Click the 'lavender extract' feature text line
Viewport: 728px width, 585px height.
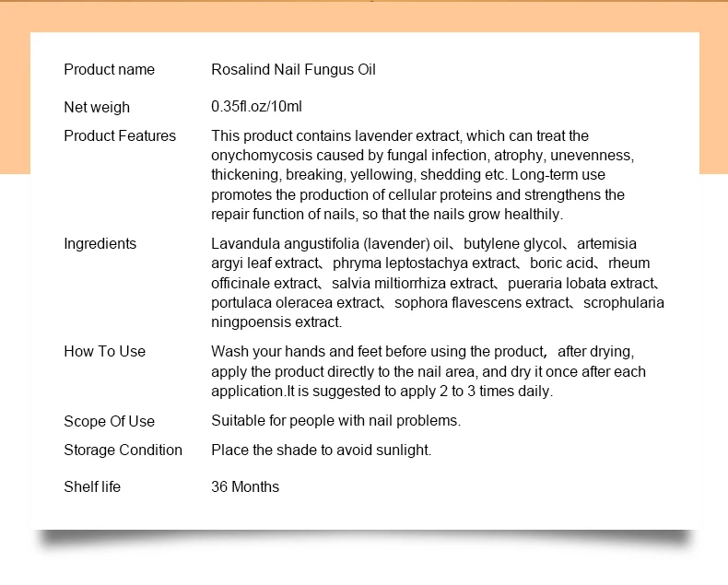coord(400,136)
